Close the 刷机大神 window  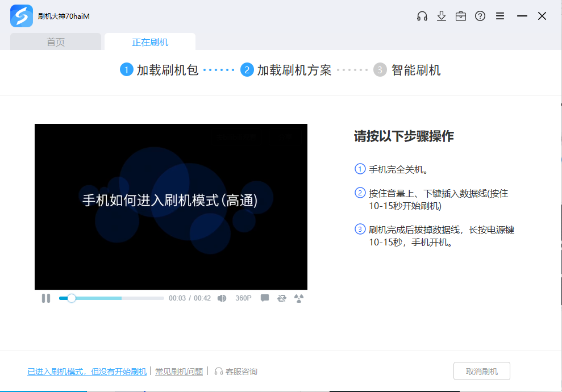point(542,16)
